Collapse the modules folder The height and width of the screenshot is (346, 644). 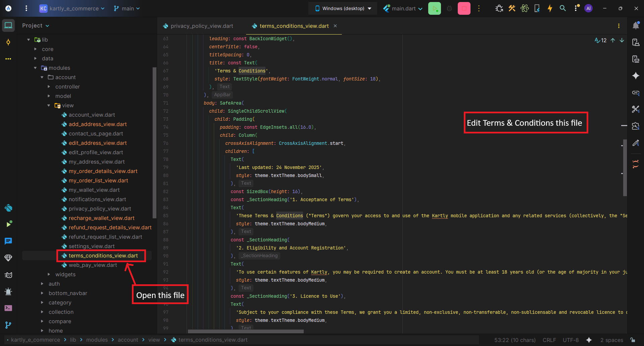click(x=36, y=68)
